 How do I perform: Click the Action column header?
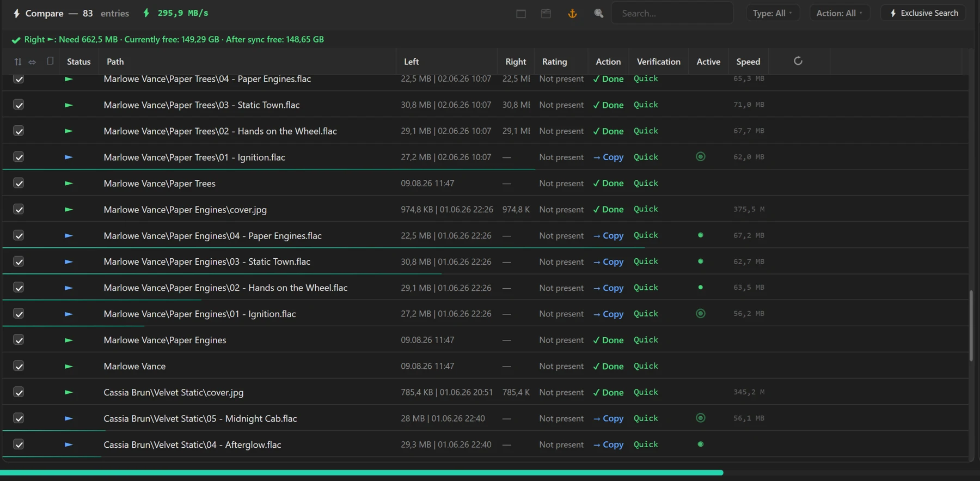tap(608, 62)
